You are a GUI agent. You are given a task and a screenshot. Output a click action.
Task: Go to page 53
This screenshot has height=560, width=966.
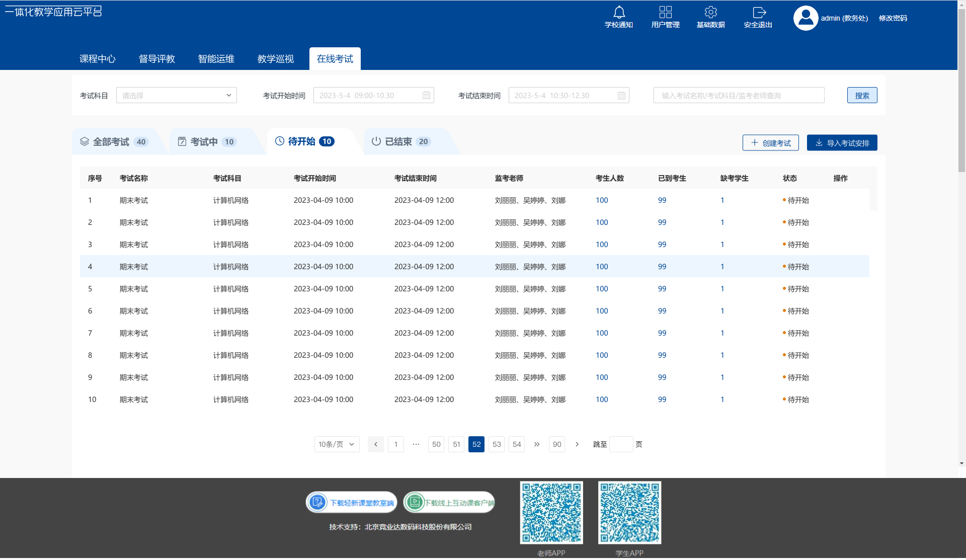(x=497, y=444)
